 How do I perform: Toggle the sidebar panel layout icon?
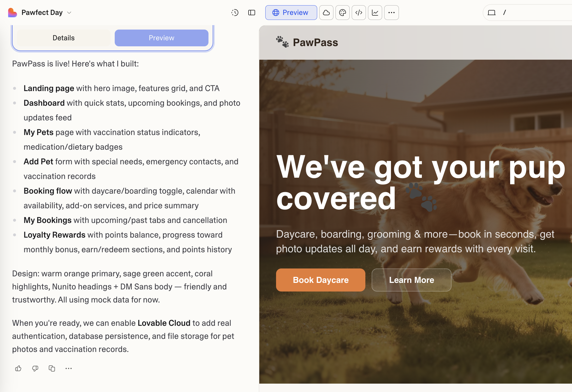click(252, 13)
